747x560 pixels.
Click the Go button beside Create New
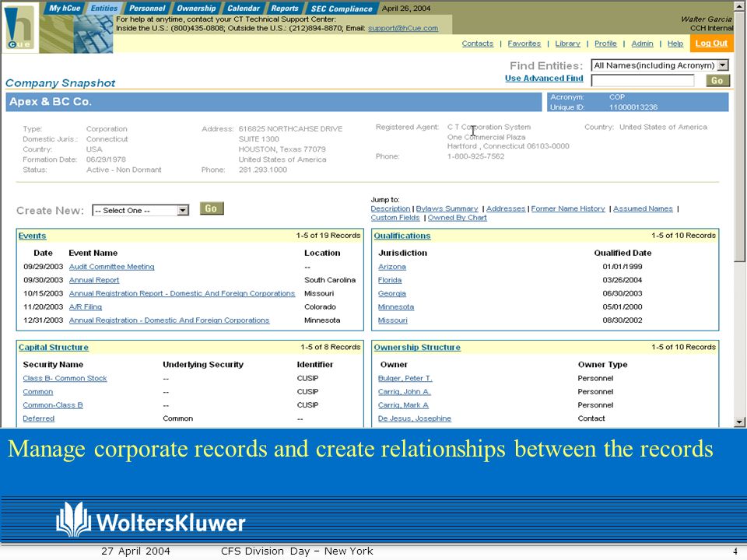coord(212,208)
